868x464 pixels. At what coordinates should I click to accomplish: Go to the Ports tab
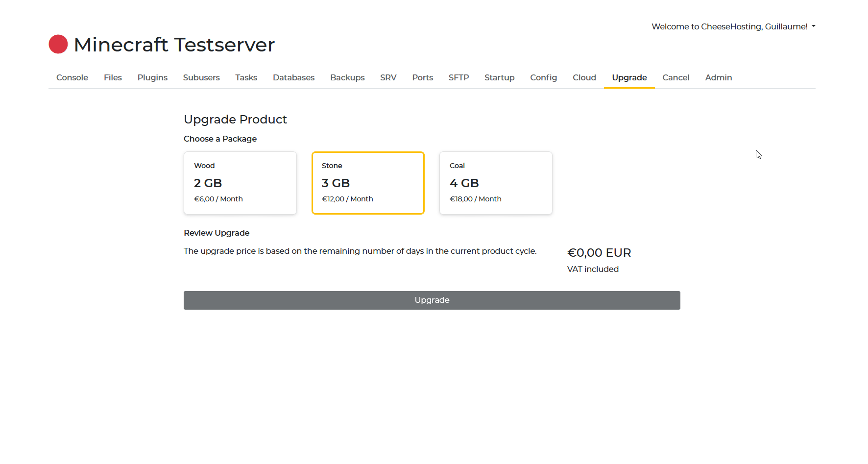click(x=422, y=77)
